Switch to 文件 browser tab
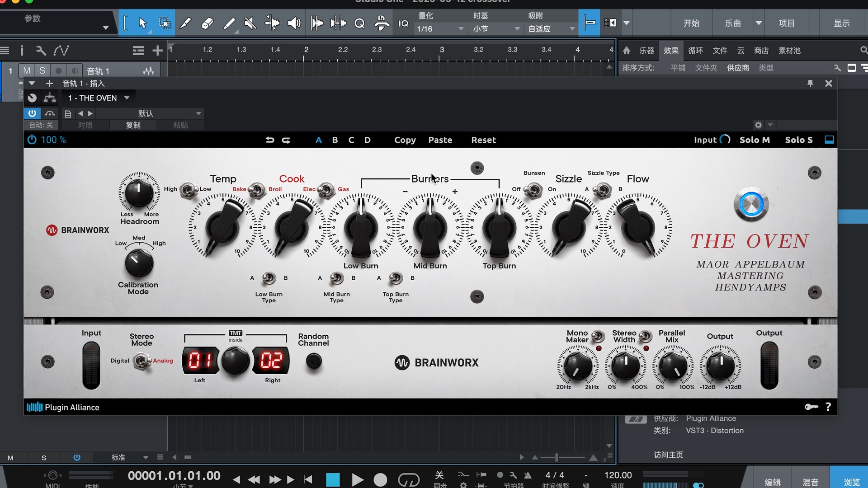 [720, 51]
